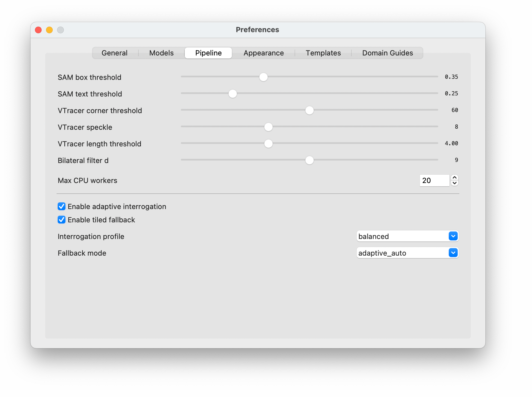Decrement Max CPU workers with down arrow
Image resolution: width=532 pixels, height=397 pixels.
tap(454, 183)
